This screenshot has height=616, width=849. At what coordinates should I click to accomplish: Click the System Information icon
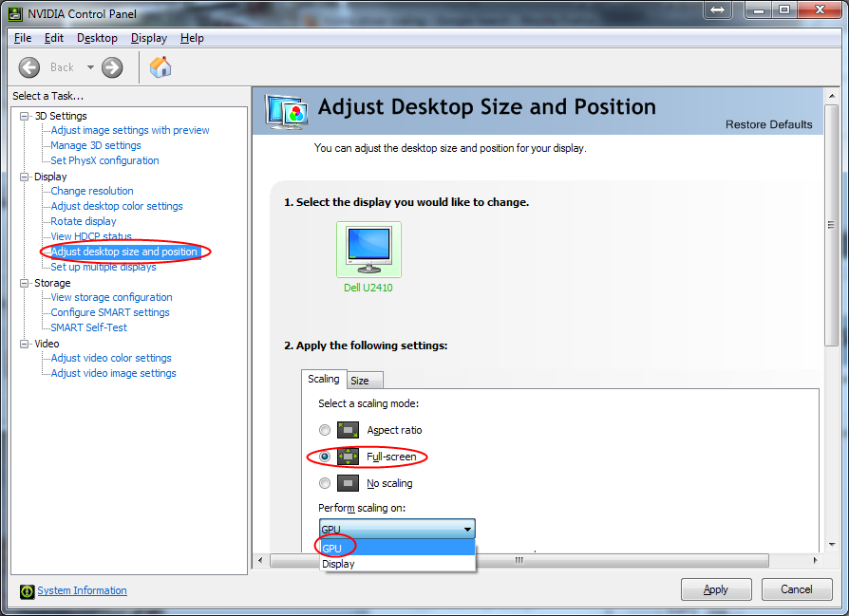click(28, 591)
